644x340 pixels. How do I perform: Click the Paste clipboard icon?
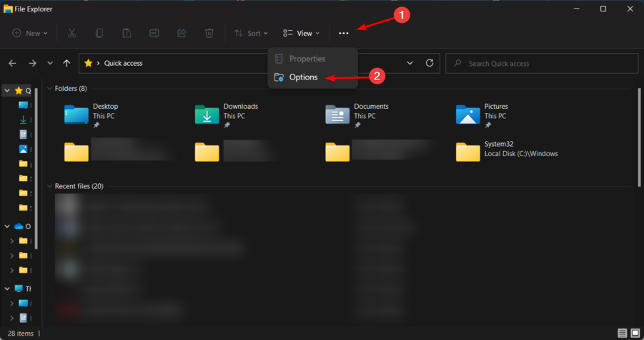(x=127, y=33)
